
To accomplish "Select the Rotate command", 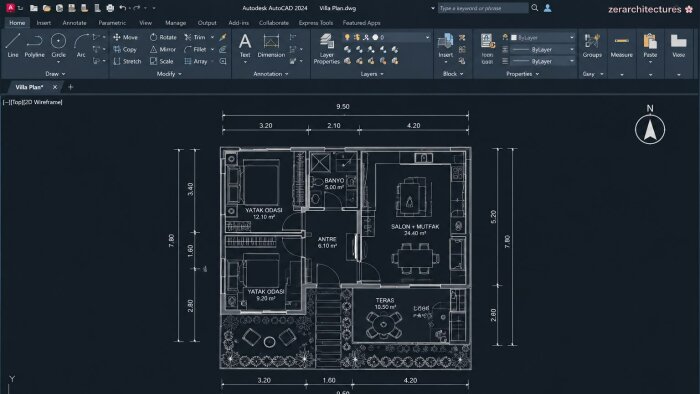I will tap(163, 37).
